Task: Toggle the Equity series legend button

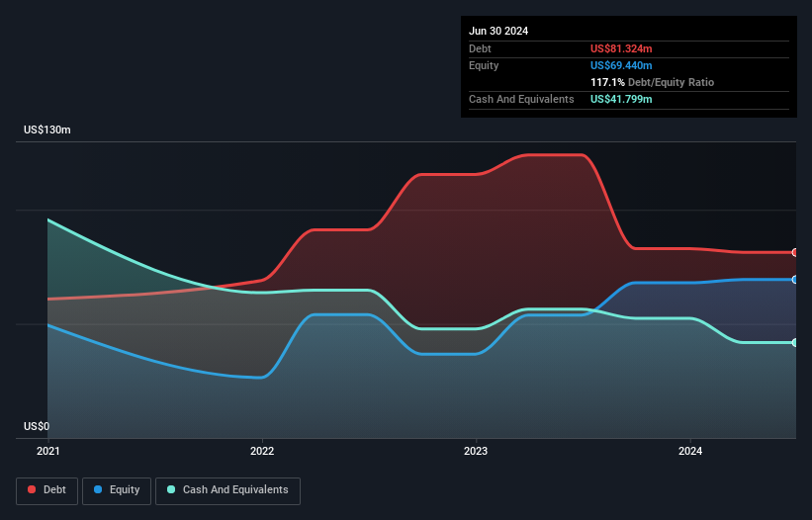Action: [117, 490]
